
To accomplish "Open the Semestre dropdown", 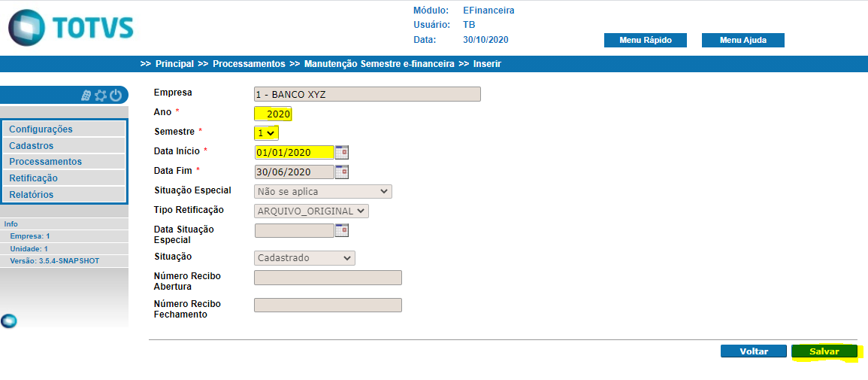I will 266,133.
